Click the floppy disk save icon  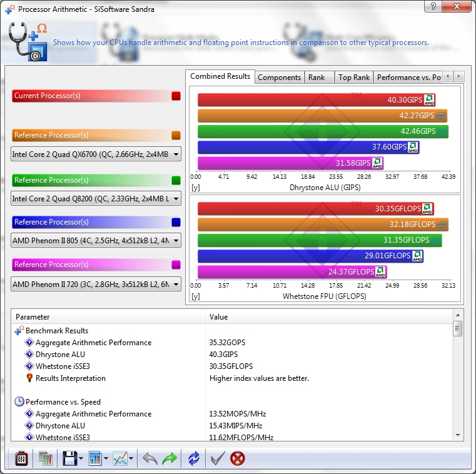pos(70,458)
